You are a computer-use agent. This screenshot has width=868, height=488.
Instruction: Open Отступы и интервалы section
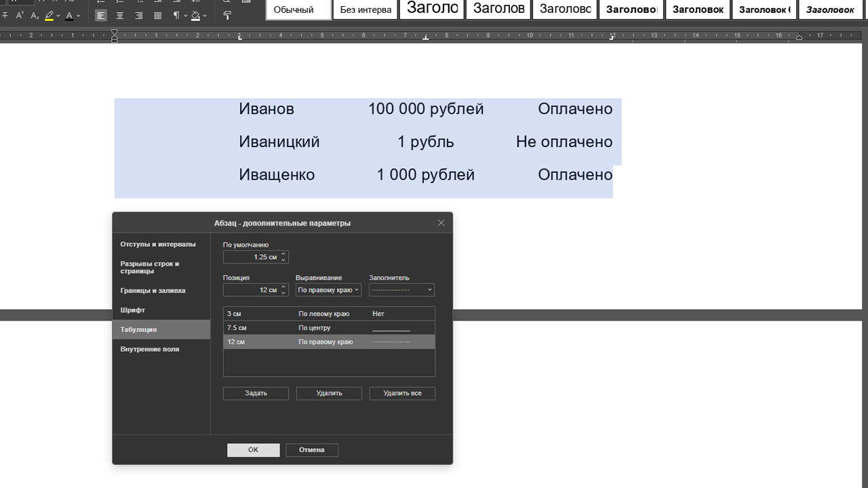[x=161, y=244]
